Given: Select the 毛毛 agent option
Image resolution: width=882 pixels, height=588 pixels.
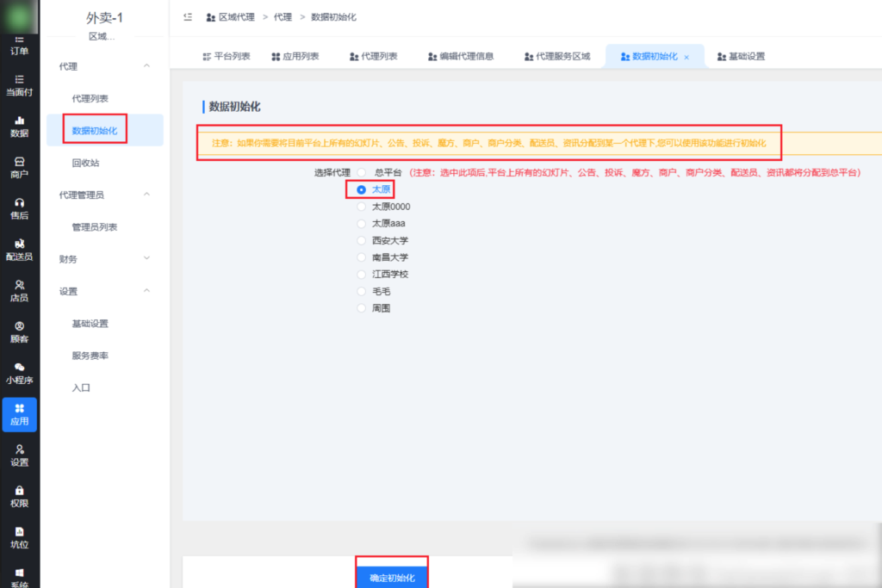Looking at the screenshot, I should pyautogui.click(x=362, y=291).
